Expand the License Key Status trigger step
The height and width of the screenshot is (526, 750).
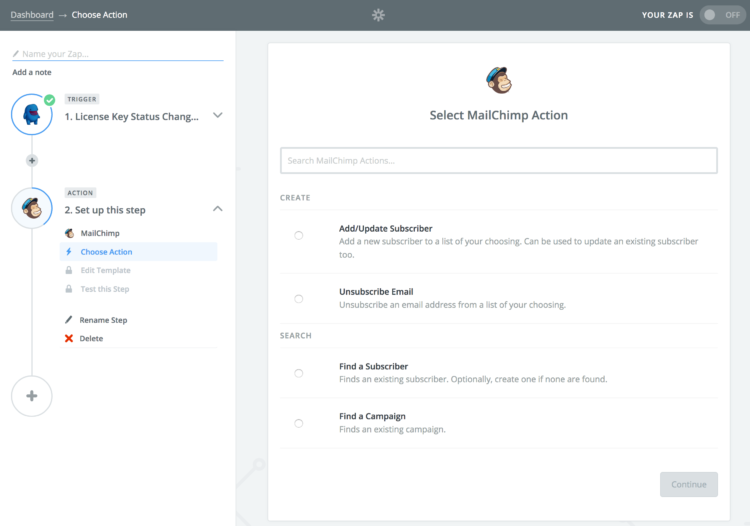pyautogui.click(x=218, y=115)
